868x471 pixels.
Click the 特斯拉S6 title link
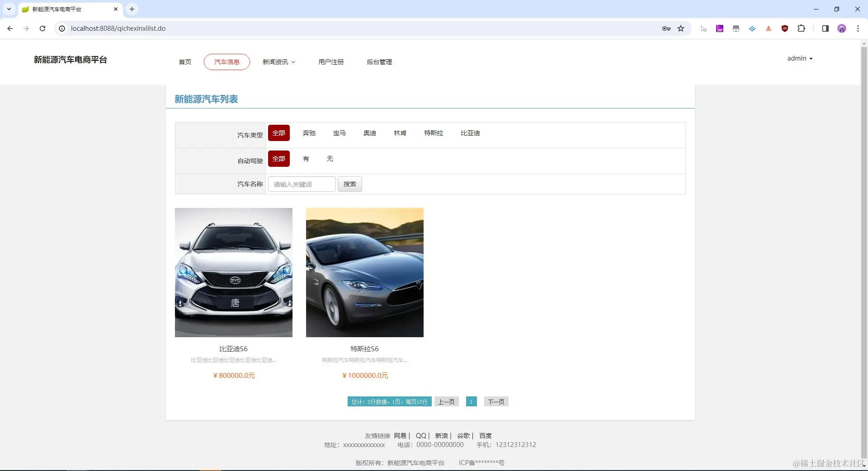[365, 349]
